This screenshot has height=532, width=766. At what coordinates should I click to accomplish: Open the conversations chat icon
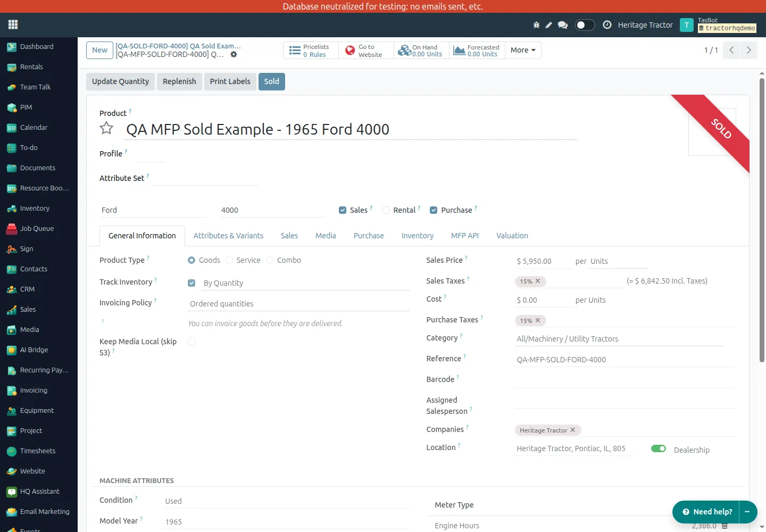563,25
